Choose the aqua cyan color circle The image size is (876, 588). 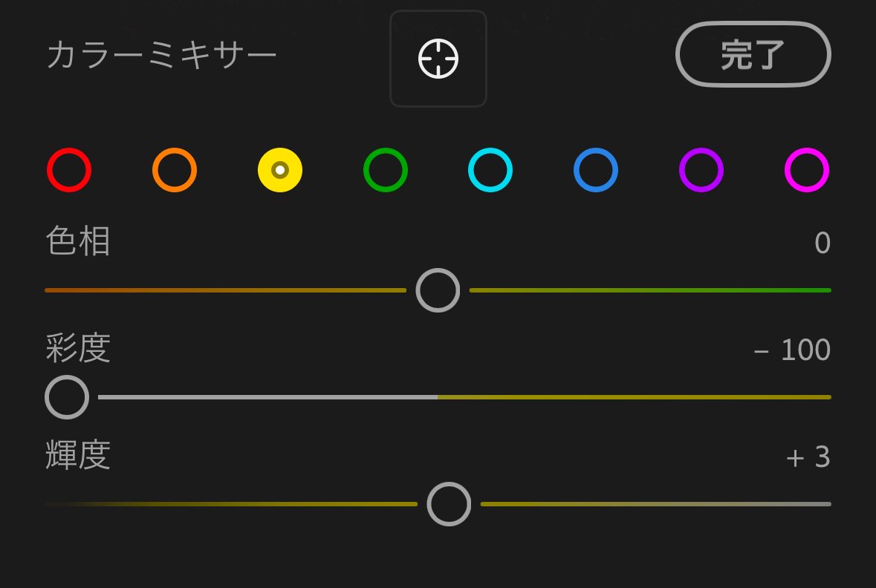coord(490,170)
